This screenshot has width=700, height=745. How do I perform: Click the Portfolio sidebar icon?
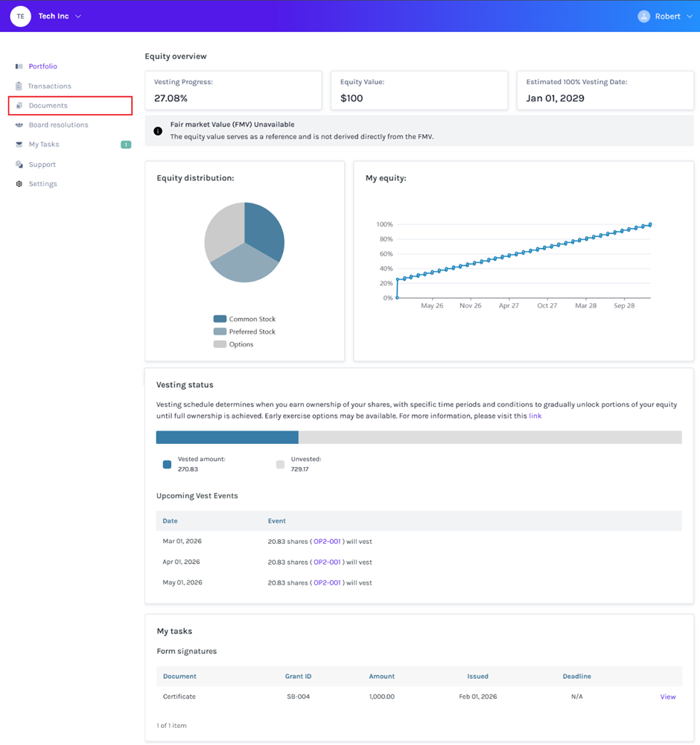[19, 67]
